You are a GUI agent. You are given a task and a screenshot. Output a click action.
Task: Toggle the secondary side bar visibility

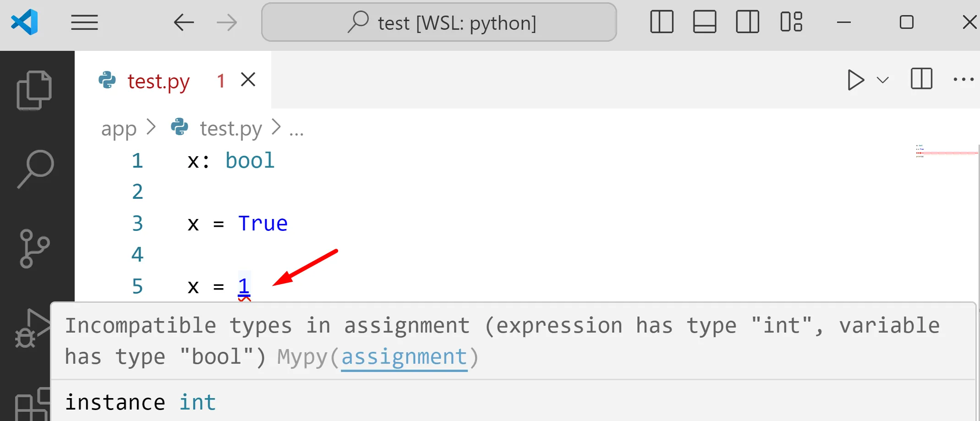[747, 22]
